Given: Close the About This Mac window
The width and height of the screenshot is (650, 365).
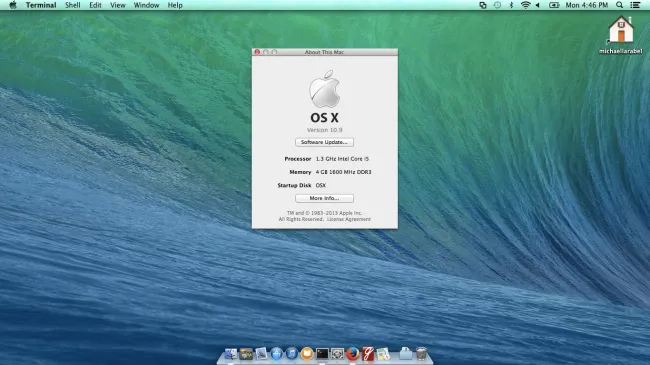Looking at the screenshot, I should point(257,52).
